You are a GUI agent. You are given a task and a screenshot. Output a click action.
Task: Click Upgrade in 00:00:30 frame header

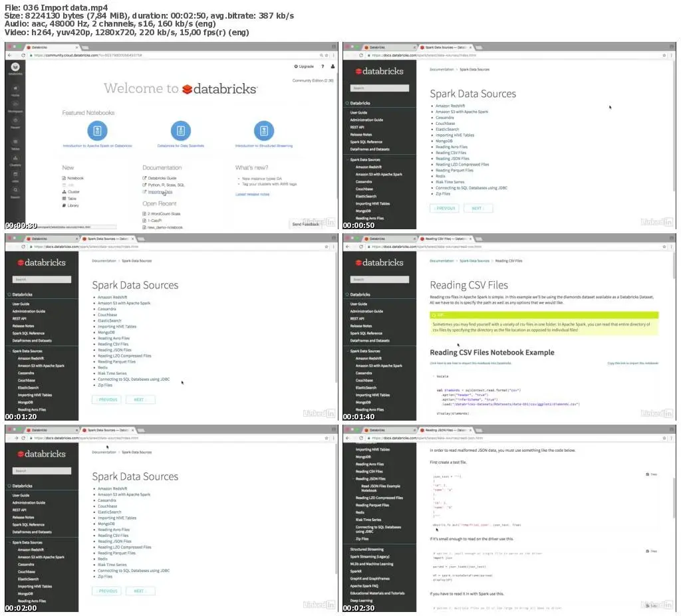tap(304, 66)
